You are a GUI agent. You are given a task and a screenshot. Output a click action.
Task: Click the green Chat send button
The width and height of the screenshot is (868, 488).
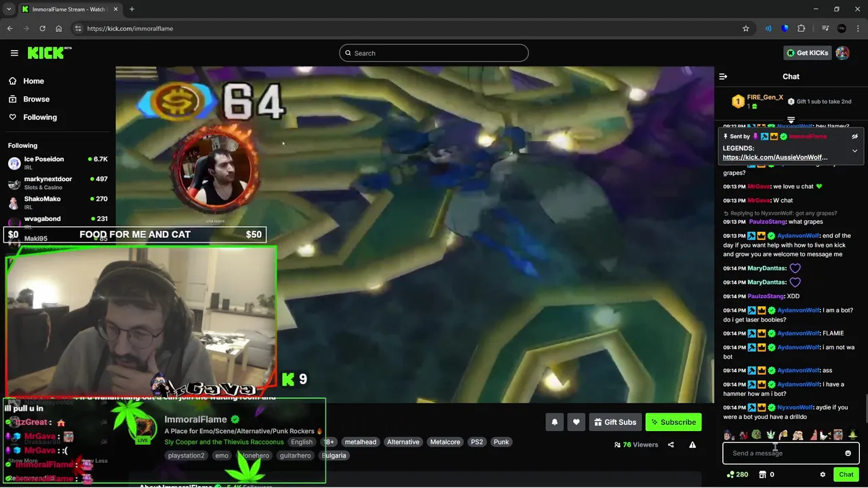pyautogui.click(x=846, y=474)
